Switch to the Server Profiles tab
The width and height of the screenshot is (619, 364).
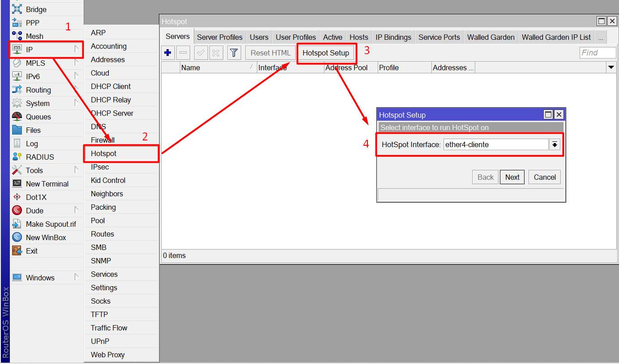(x=219, y=37)
